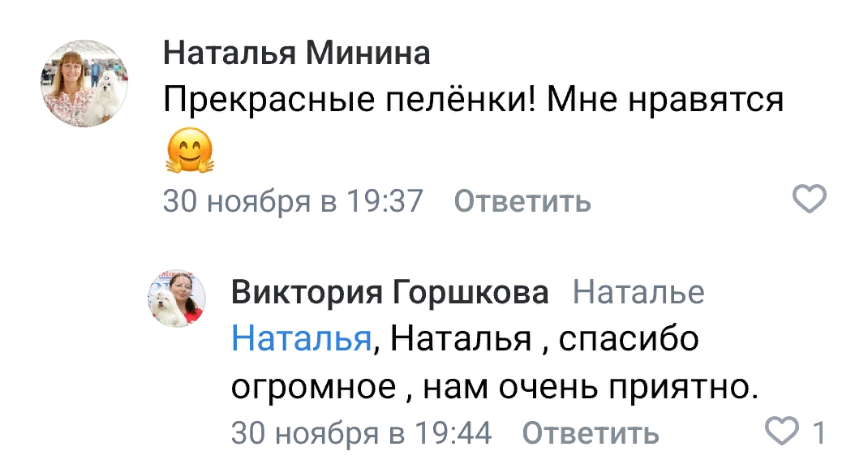Click the reply line ending with спасибо
Image resolution: width=868 pixels, height=464 pixels.
[465, 338]
